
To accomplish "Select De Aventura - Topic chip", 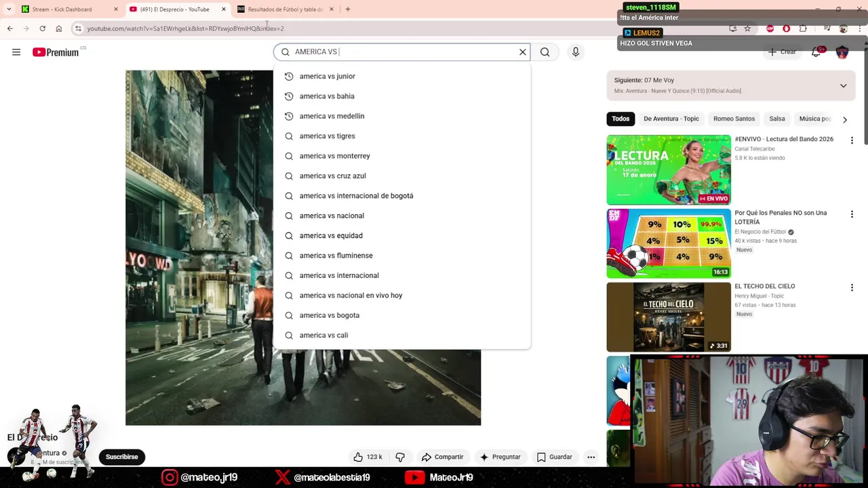I will click(671, 119).
